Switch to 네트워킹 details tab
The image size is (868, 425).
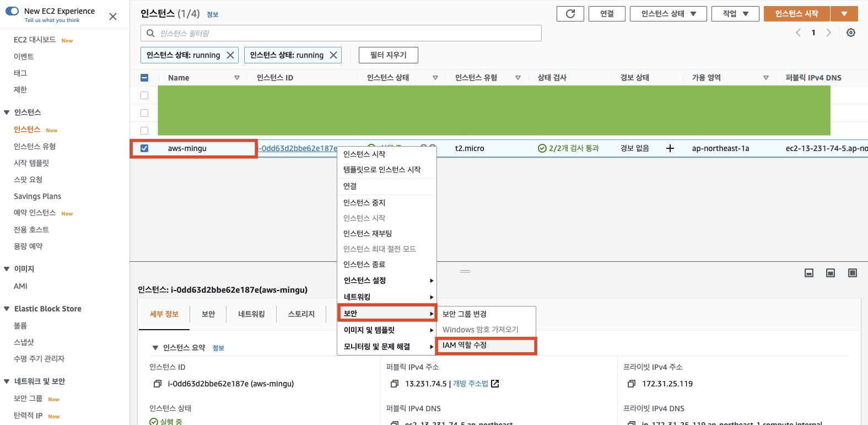point(251,314)
